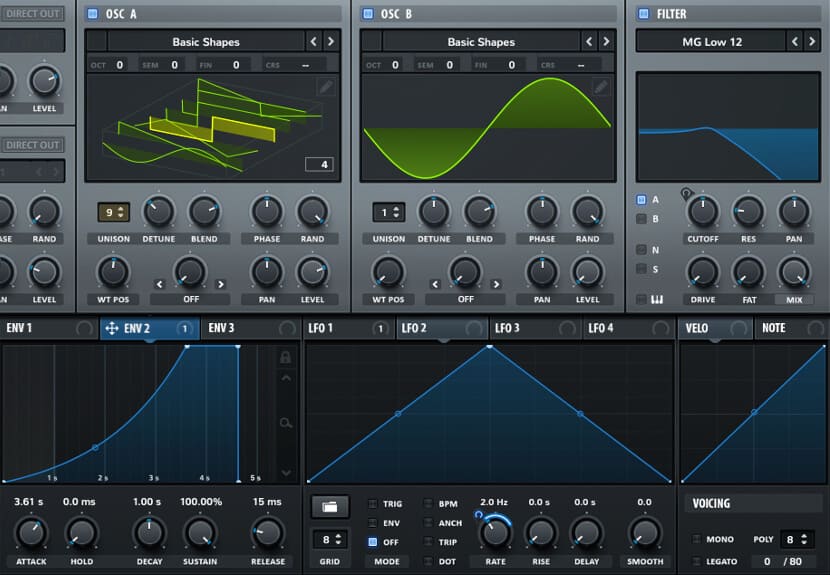
Task: Click the filter CUTOFF knob
Action: pyautogui.click(x=702, y=211)
